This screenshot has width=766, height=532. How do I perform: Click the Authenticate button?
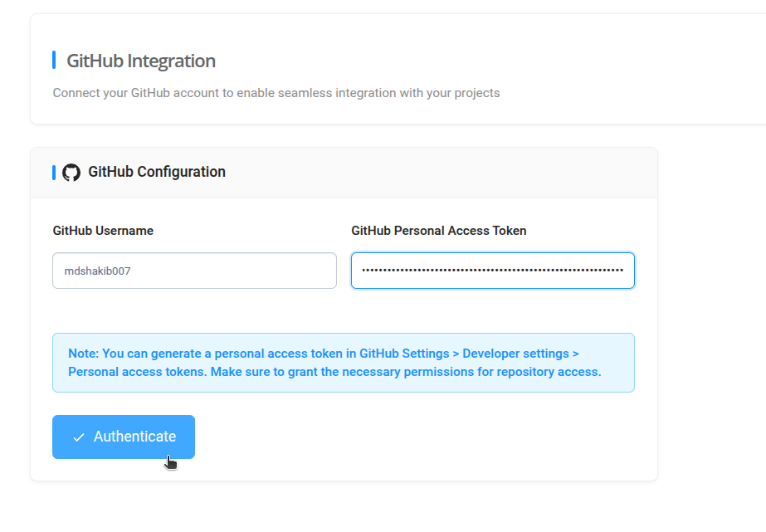124,437
